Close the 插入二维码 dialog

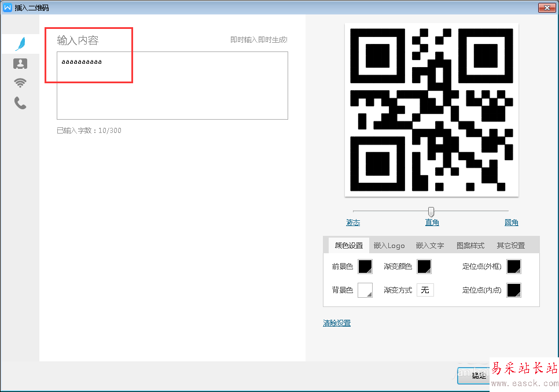tap(546, 8)
